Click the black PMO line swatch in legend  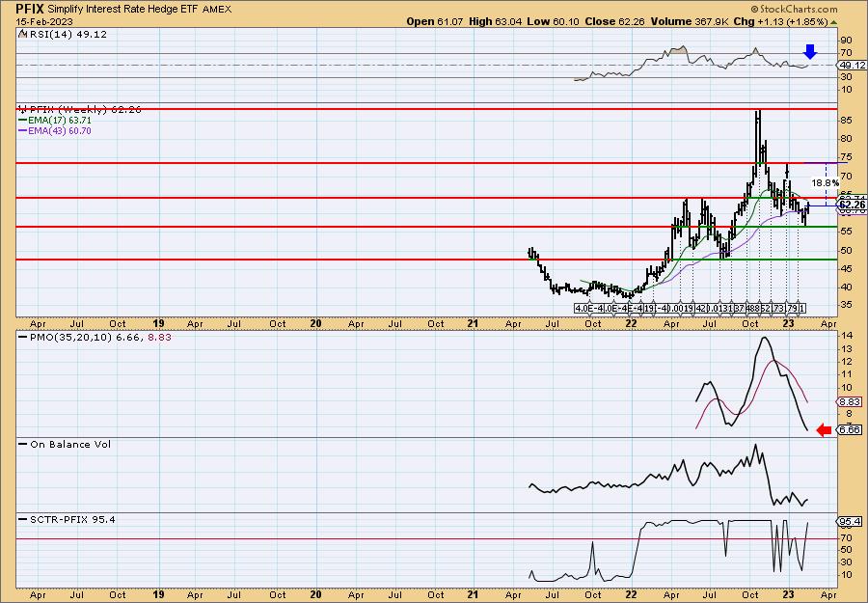tap(23, 337)
